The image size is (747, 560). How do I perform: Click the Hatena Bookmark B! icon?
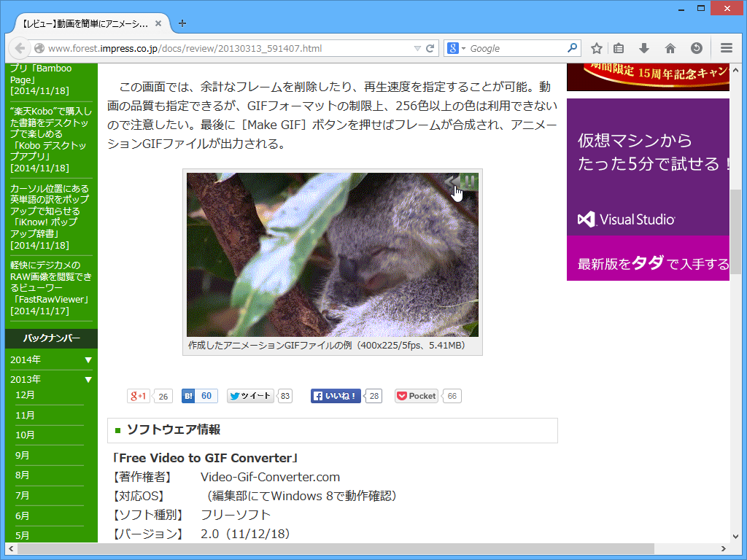click(x=188, y=396)
